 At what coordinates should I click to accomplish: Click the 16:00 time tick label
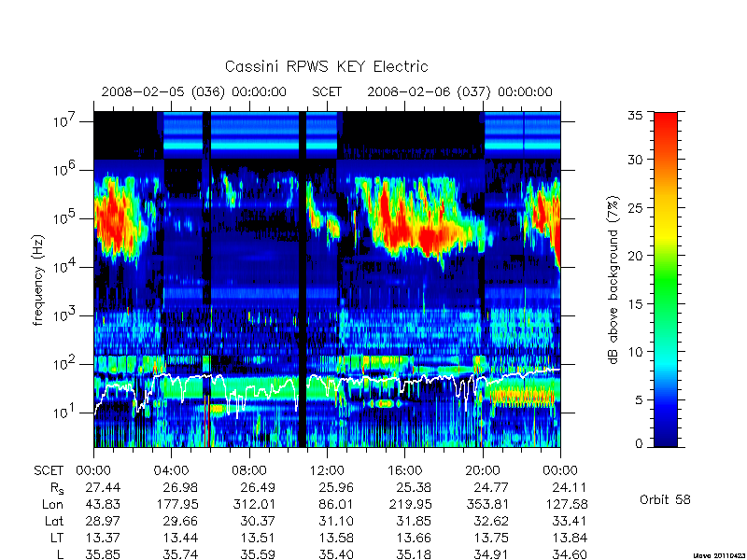405,471
